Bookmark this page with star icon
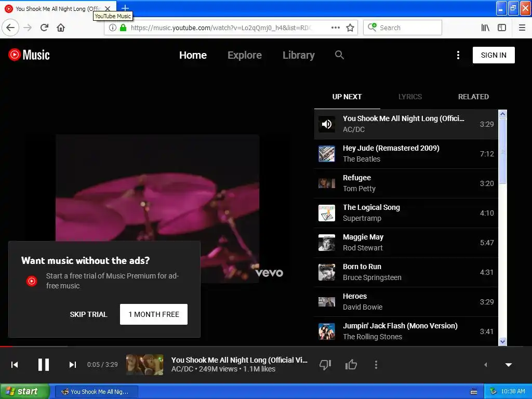Image resolution: width=532 pixels, height=399 pixels. click(x=350, y=28)
